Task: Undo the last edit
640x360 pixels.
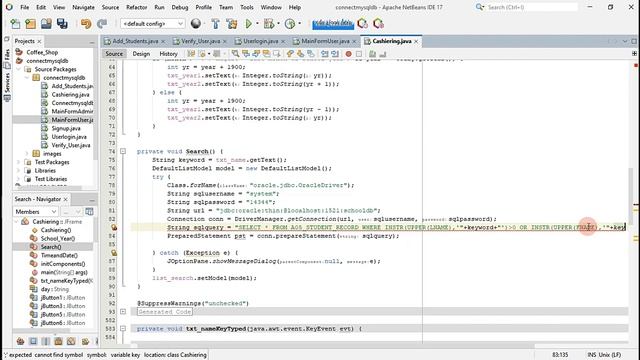Action: click(86, 24)
